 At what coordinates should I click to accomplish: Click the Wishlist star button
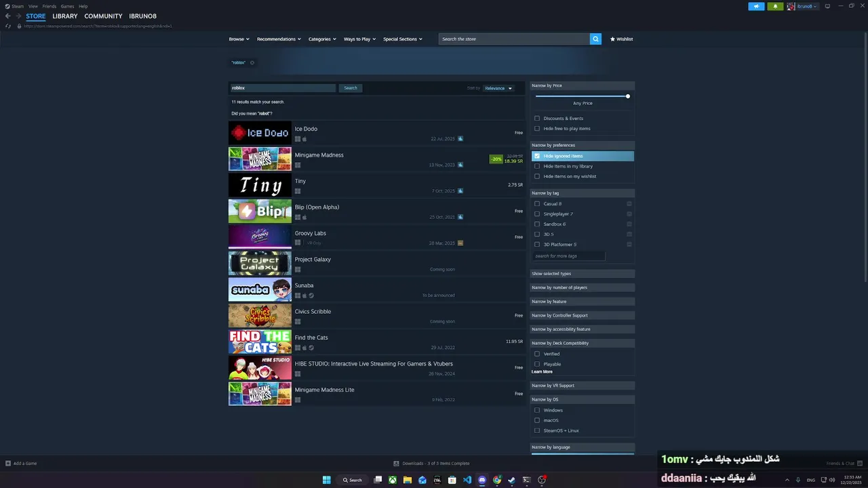[621, 39]
